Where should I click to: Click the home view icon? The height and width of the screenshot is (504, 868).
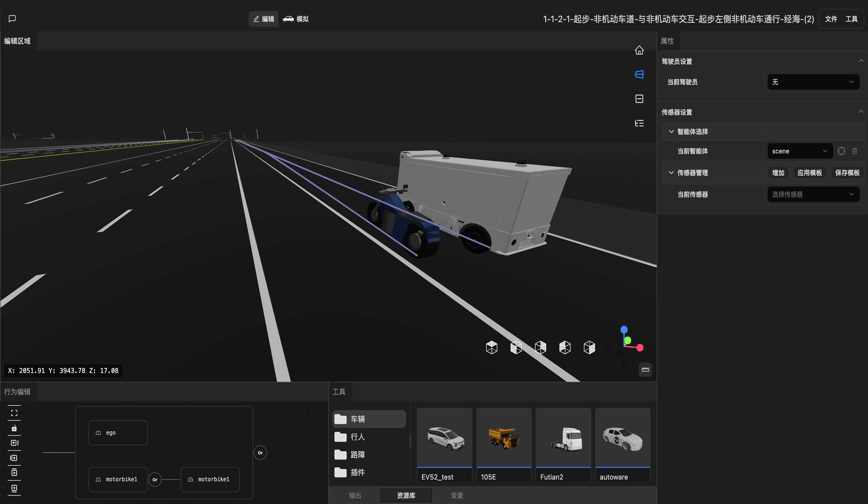click(639, 50)
